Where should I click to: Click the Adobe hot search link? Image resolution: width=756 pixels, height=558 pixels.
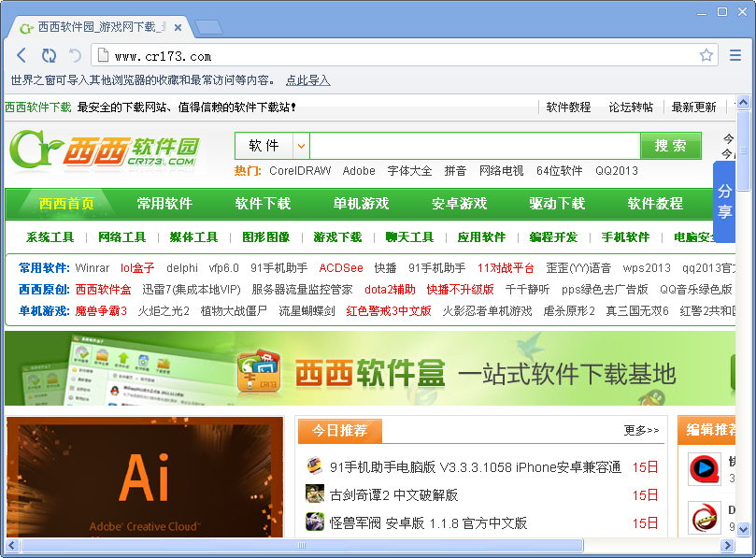[x=359, y=171]
